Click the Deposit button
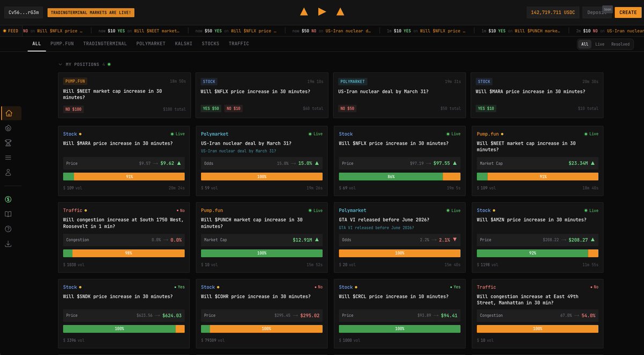The height and width of the screenshot is (355, 644). (x=597, y=12)
